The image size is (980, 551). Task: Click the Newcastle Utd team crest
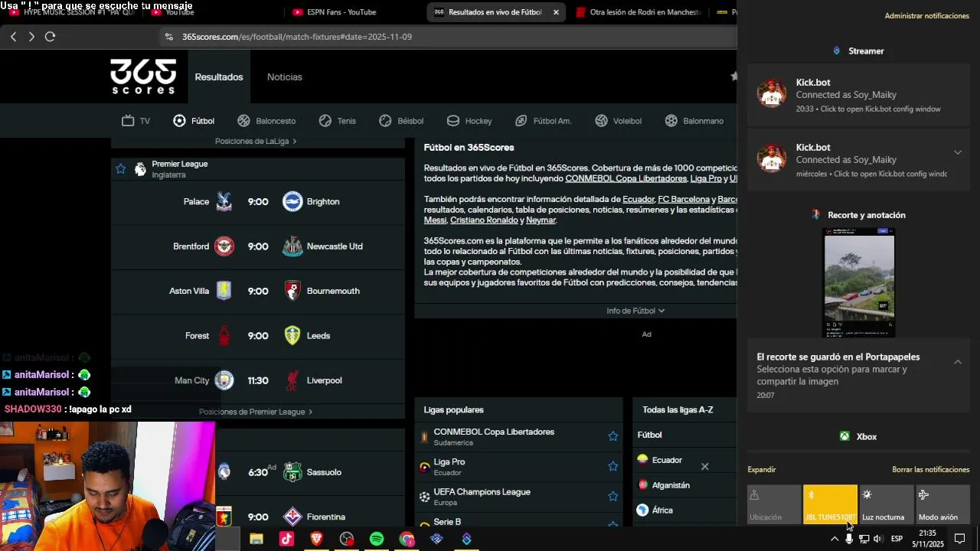292,246
